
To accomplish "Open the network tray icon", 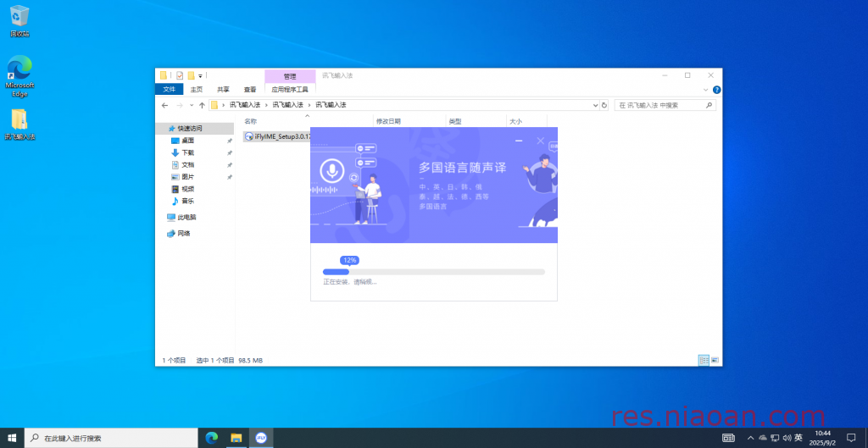I will [775, 438].
